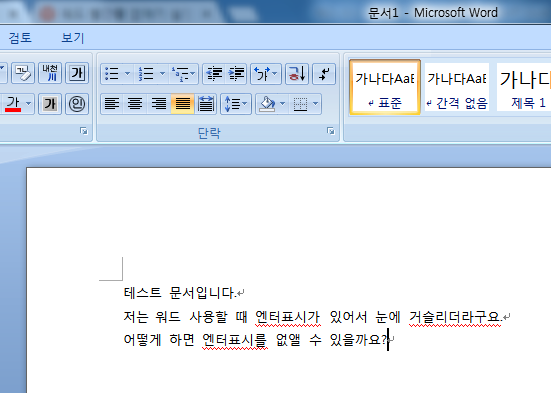Align text left
Viewport: 551px width, 393px height.
click(112, 104)
